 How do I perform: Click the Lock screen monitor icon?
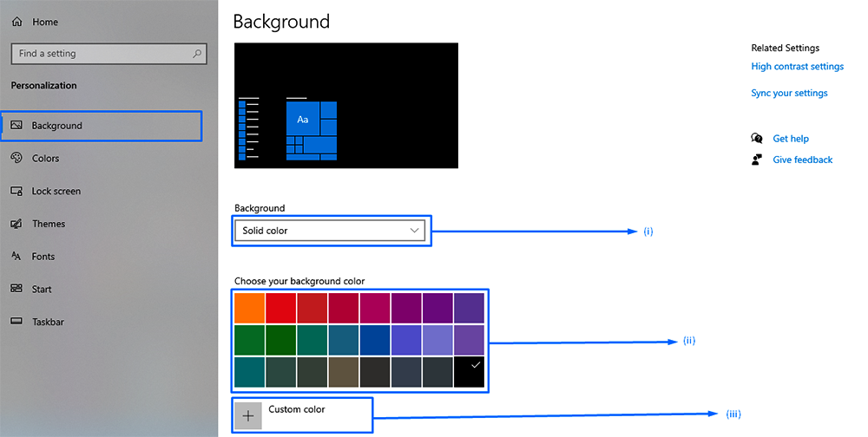(16, 192)
